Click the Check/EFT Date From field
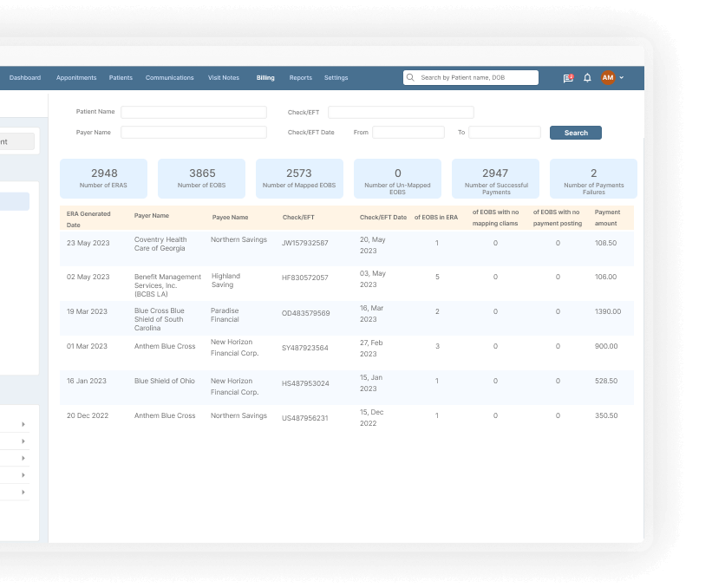712x588 pixels. tap(408, 133)
